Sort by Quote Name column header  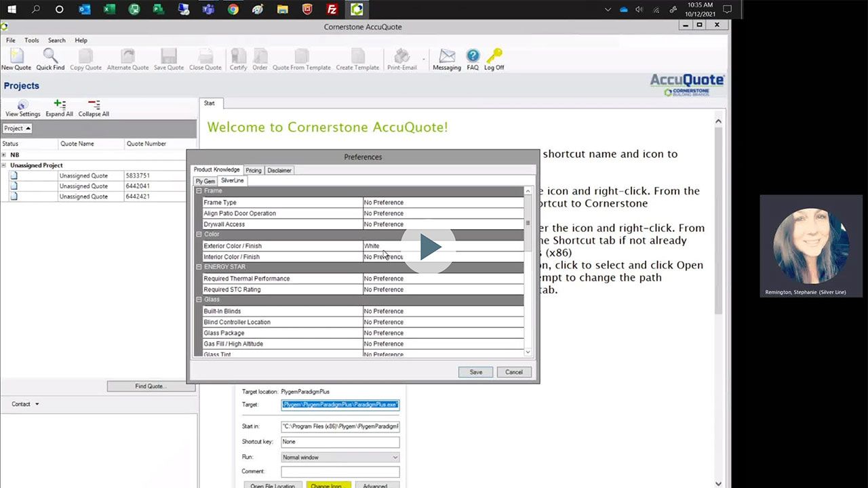92,144
